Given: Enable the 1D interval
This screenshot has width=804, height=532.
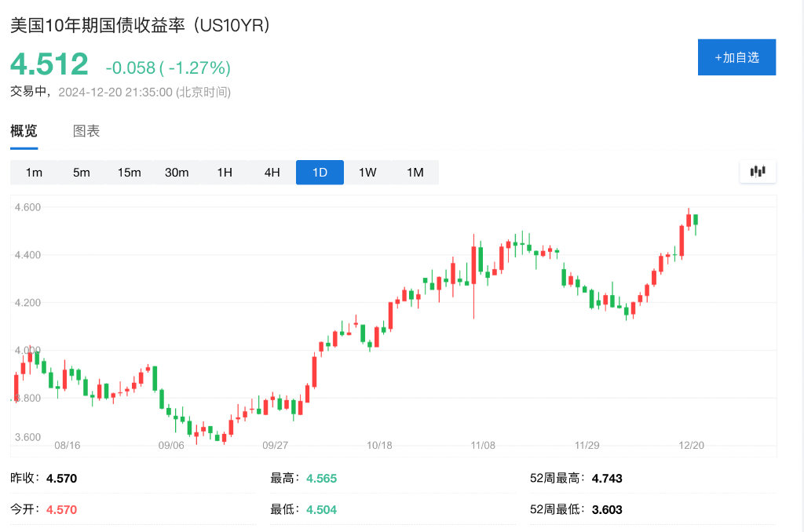Looking at the screenshot, I should pos(320,172).
